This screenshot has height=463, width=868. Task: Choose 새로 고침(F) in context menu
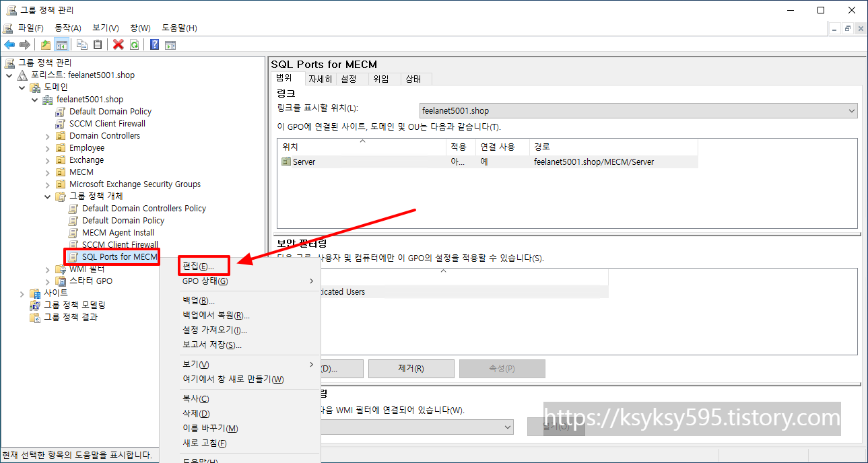[240, 443]
